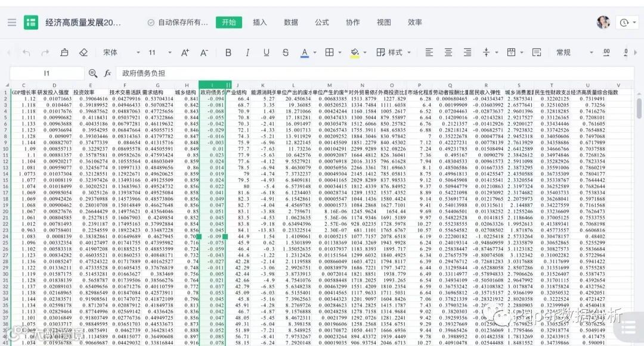Expand the font color dropdown arrow
Image resolution: width=644 pixels, height=346 pixels.
tap(315, 52)
